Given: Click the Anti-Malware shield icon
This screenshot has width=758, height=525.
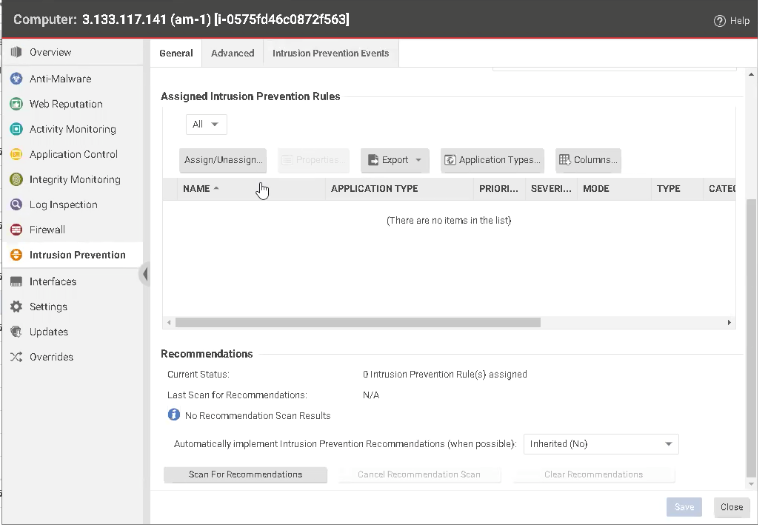Looking at the screenshot, I should (16, 79).
